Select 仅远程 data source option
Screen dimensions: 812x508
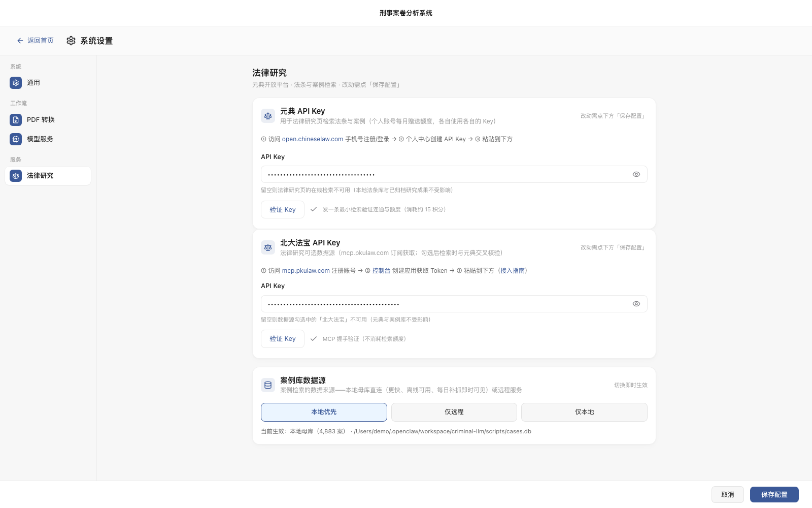pos(454,412)
